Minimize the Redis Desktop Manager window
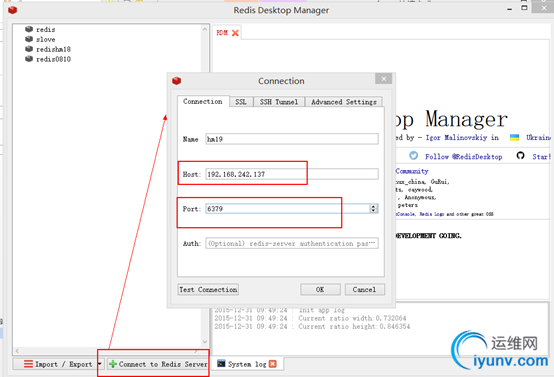 (509, 9)
